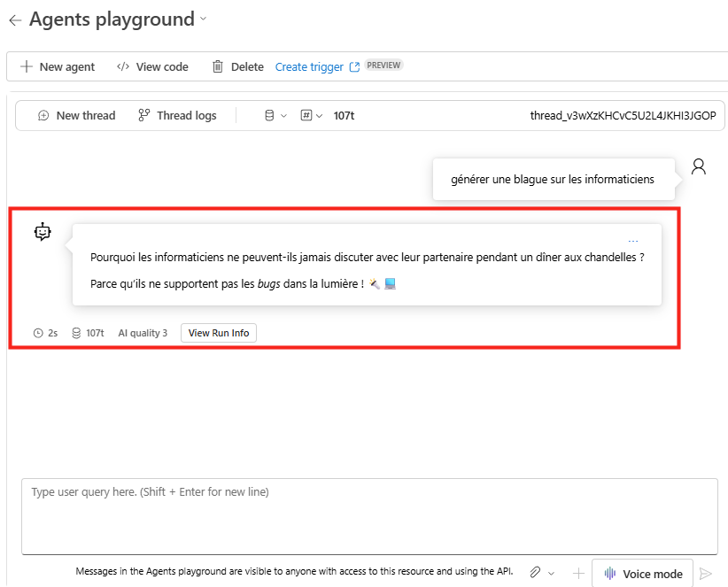This screenshot has width=728, height=587.
Task: Start a New thread
Action: point(76,115)
